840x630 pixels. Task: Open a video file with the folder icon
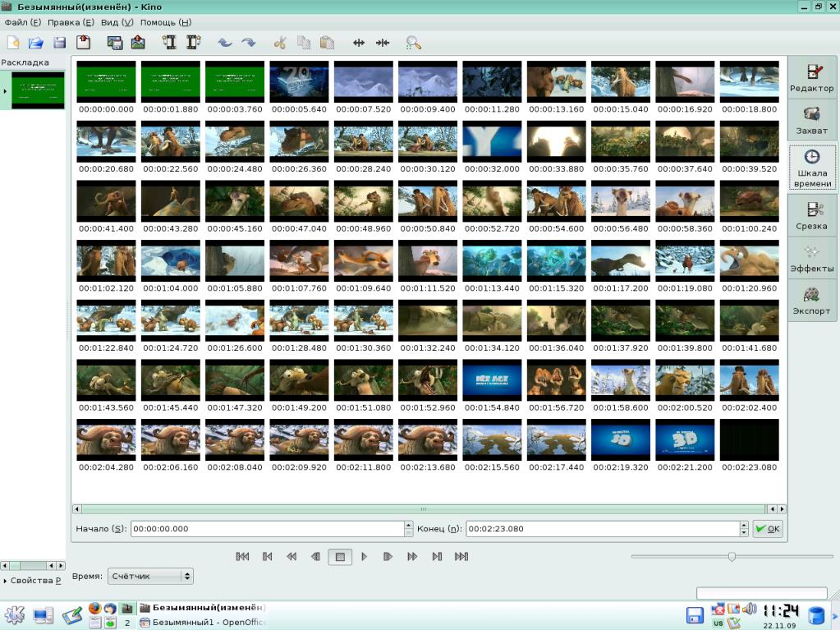35,43
